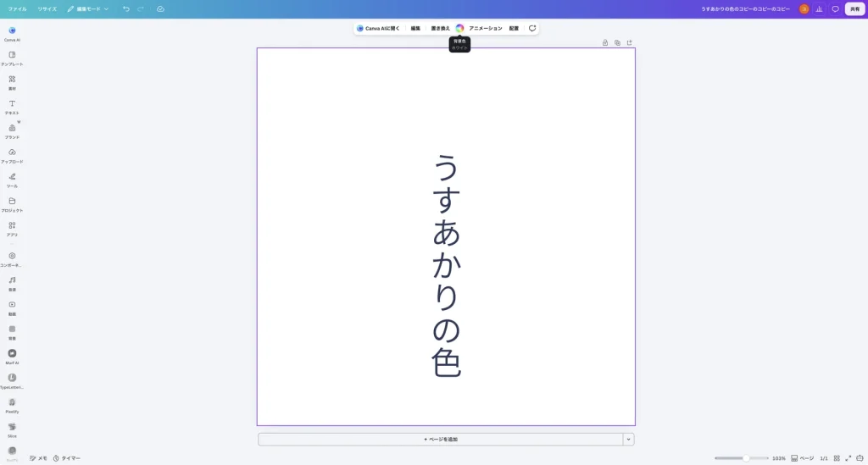Click the 共有 (Share) button
This screenshot has height=465, width=868.
[x=854, y=8]
